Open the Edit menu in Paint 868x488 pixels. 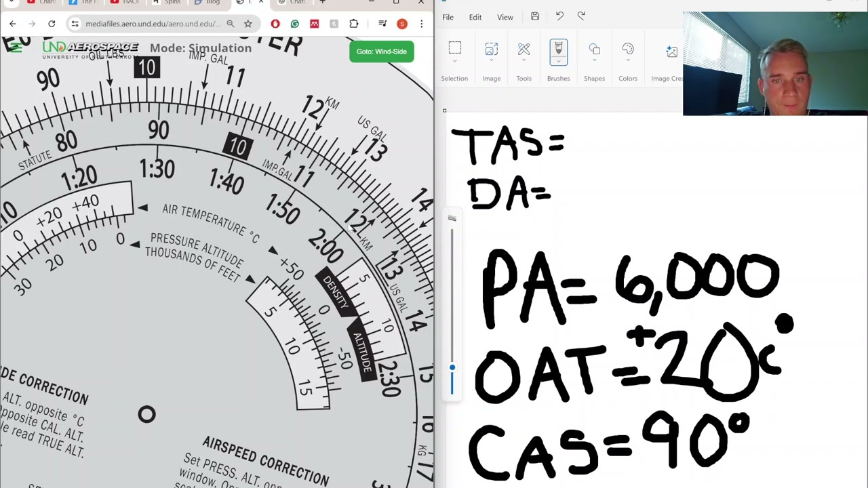[475, 17]
